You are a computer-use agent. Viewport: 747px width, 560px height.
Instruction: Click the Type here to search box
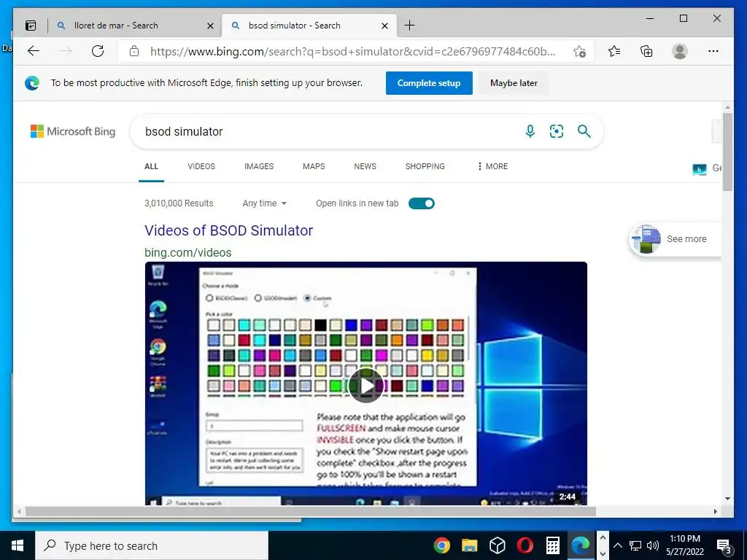pos(152,545)
